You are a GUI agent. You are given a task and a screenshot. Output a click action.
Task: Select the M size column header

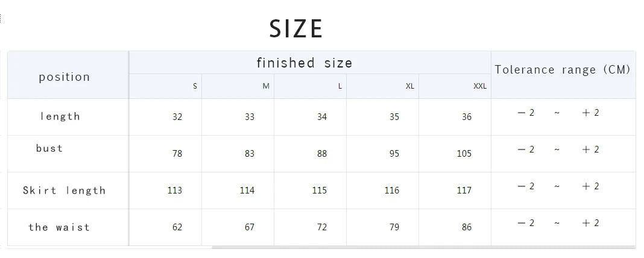(x=266, y=86)
